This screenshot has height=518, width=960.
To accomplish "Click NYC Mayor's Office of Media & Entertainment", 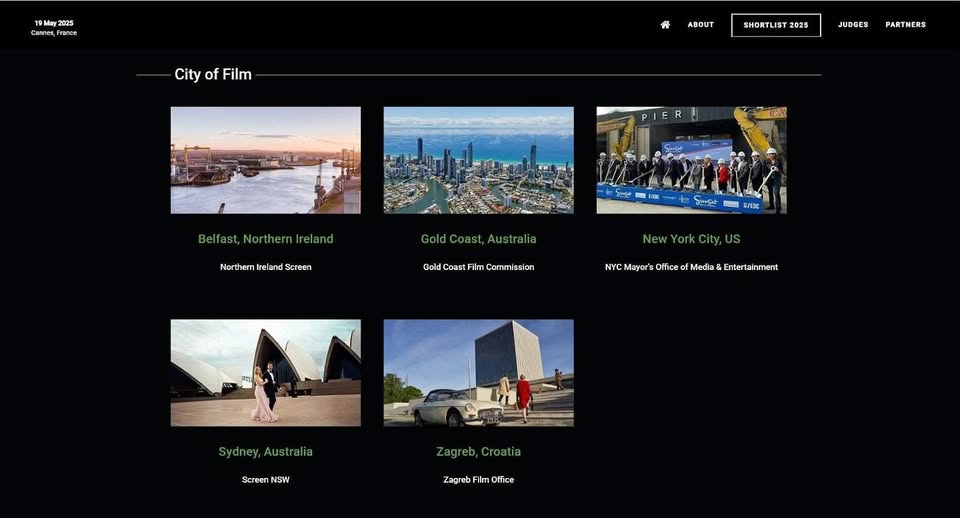I will [x=691, y=267].
